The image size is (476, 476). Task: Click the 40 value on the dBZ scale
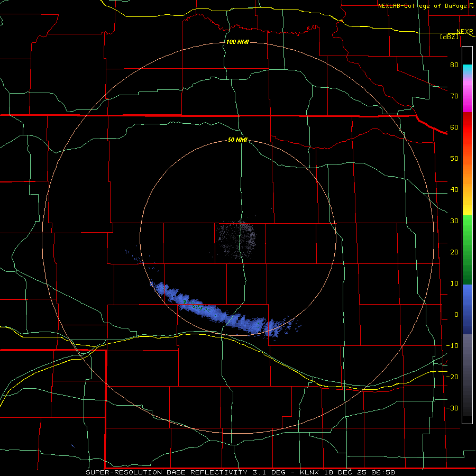click(x=454, y=190)
